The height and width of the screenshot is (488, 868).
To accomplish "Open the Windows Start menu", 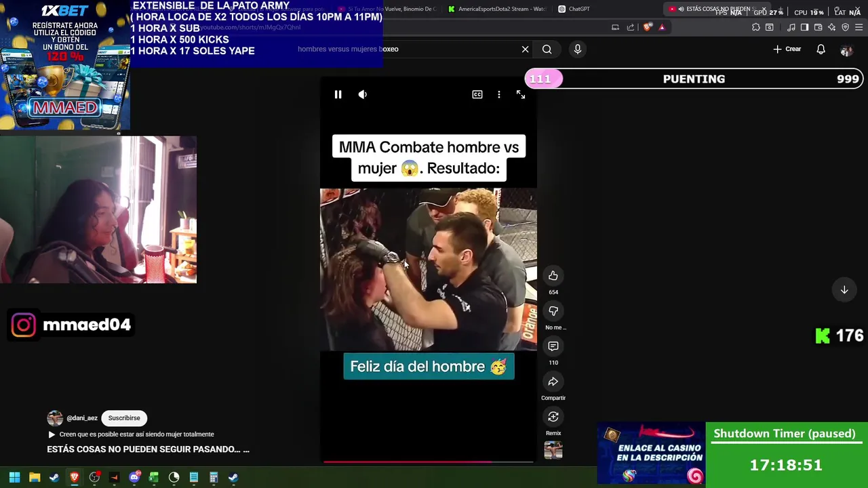I will (14, 478).
